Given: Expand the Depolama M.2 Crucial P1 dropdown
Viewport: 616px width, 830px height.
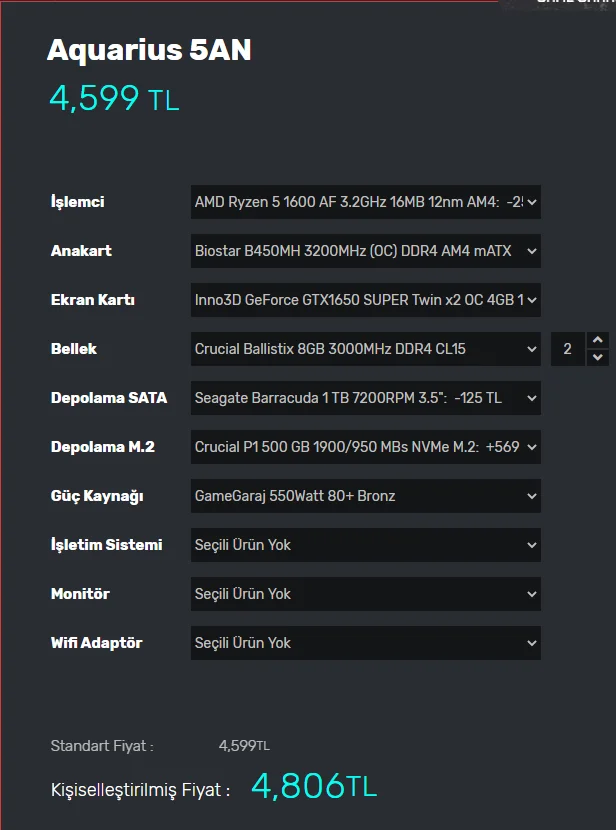Looking at the screenshot, I should [365, 447].
